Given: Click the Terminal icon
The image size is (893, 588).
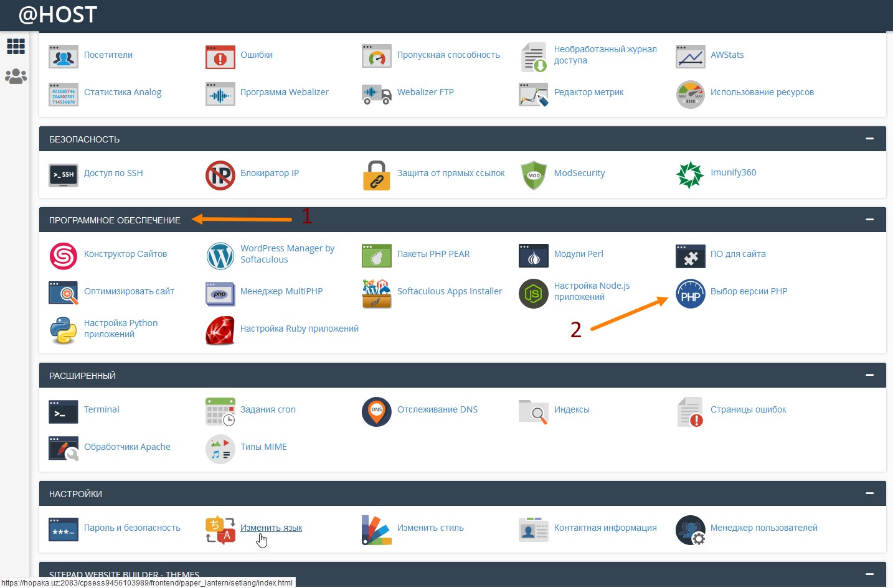Looking at the screenshot, I should click(x=64, y=411).
